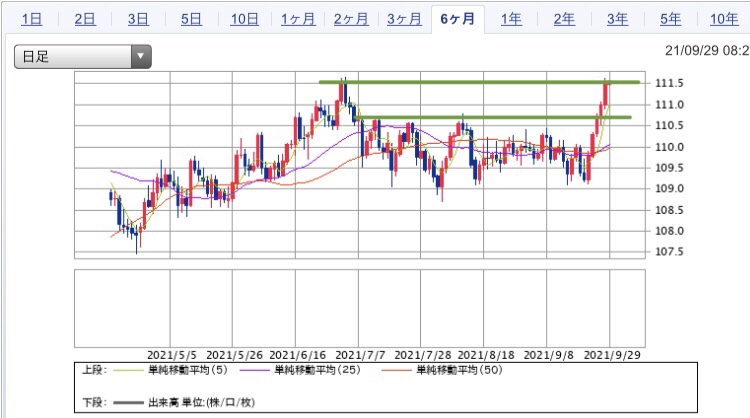The height and width of the screenshot is (418, 750).
Task: Switch to the 3日 range tab
Action: coord(138,20)
